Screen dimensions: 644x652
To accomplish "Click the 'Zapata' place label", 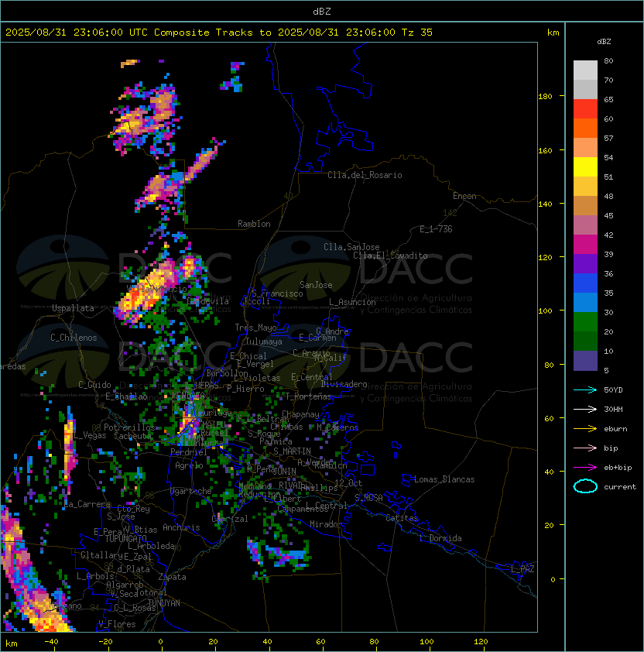I will click(172, 577).
